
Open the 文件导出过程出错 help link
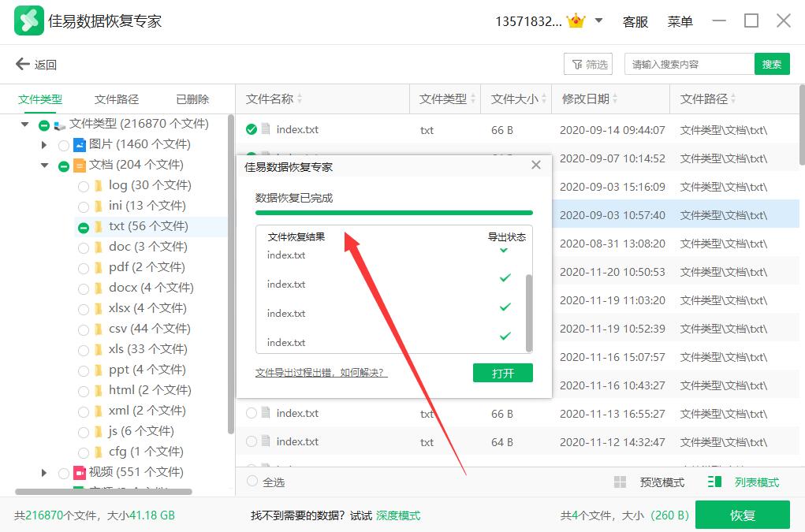click(x=322, y=373)
